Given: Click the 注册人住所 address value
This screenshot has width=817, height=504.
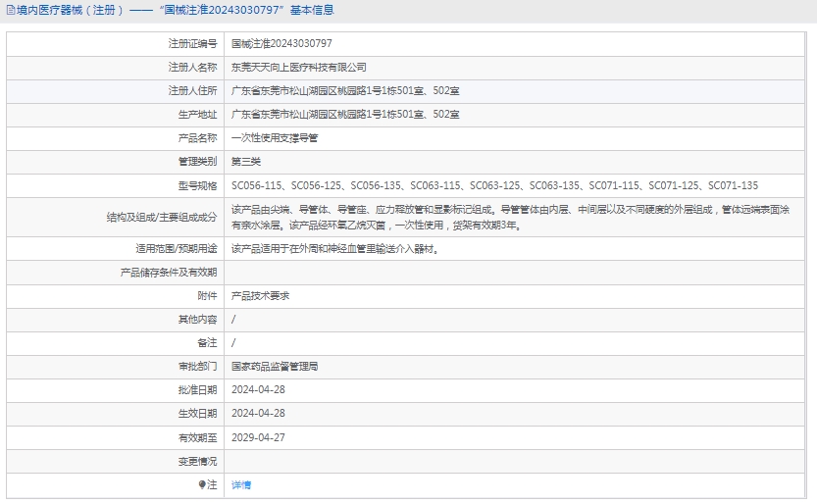Looking at the screenshot, I should coord(345,91).
